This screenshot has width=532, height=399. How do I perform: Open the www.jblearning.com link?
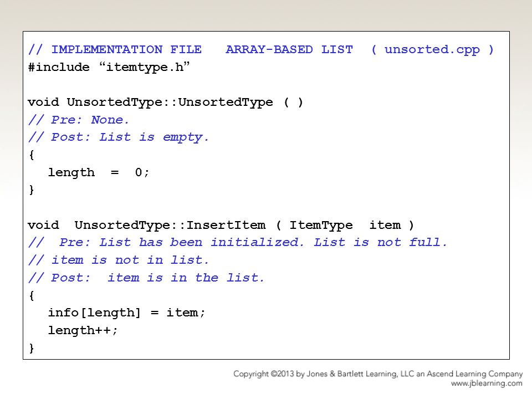pos(487,383)
